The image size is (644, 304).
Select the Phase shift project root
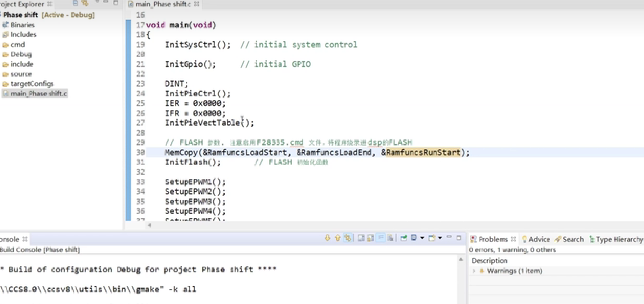[49, 15]
